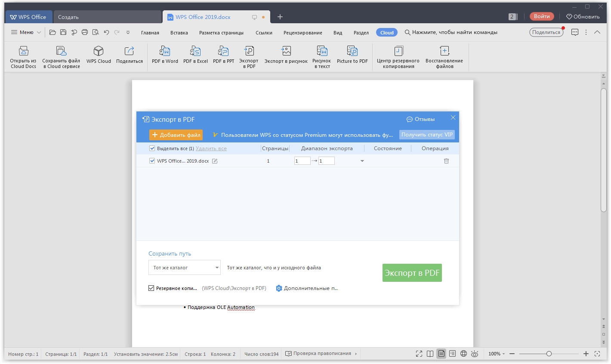
Task: Click the export range end page field
Action: [327, 161]
